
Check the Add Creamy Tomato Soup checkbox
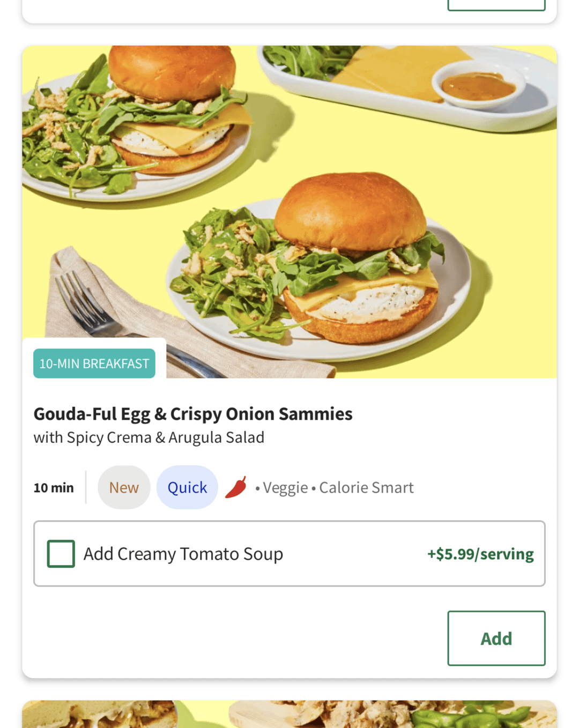pos(61,554)
